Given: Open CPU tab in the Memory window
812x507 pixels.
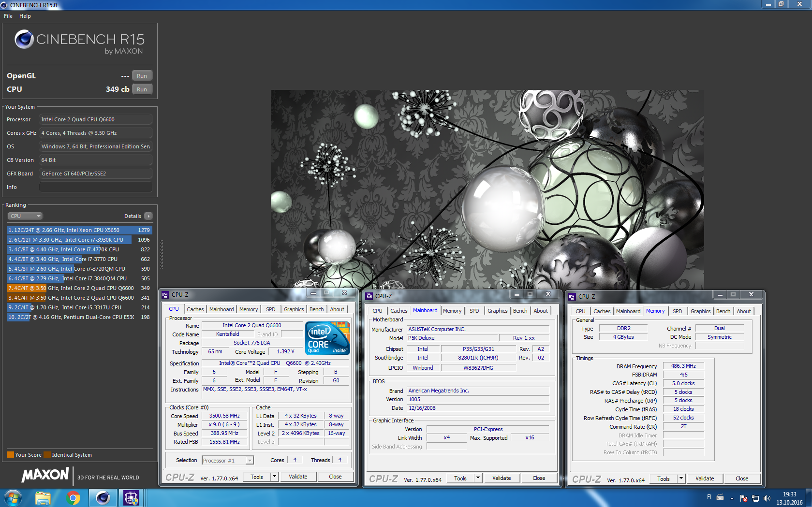Looking at the screenshot, I should coord(580,311).
